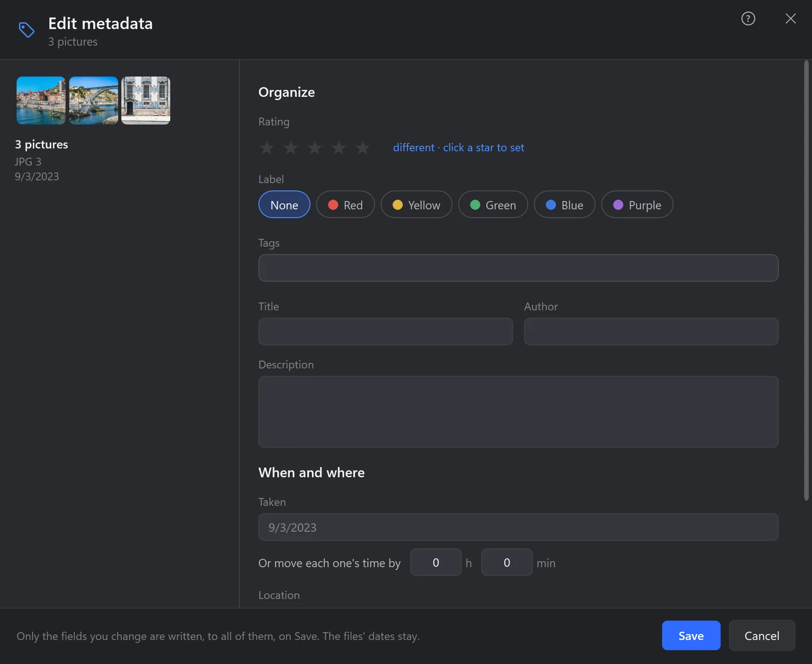Apply the Purple label
The image size is (812, 664).
(x=637, y=205)
